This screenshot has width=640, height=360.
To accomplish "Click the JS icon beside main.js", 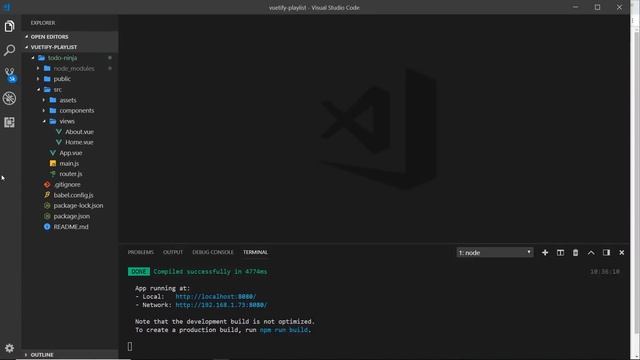I will pyautogui.click(x=53, y=163).
